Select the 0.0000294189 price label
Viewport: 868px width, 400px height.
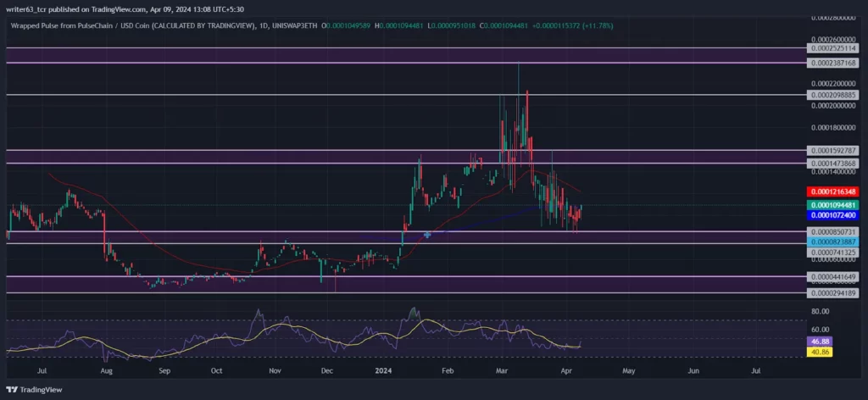(833, 292)
